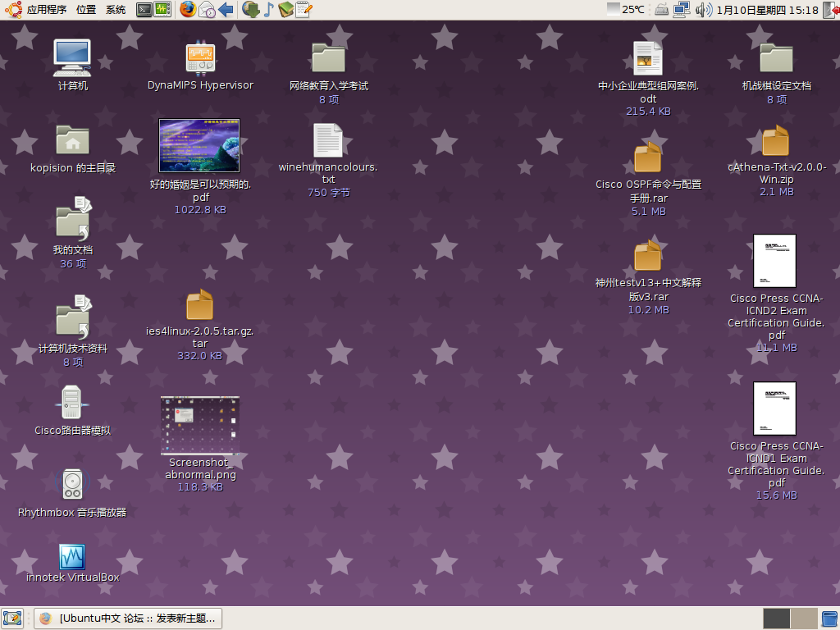Open the green book panel icon
The height and width of the screenshot is (630, 840).
click(285, 9)
